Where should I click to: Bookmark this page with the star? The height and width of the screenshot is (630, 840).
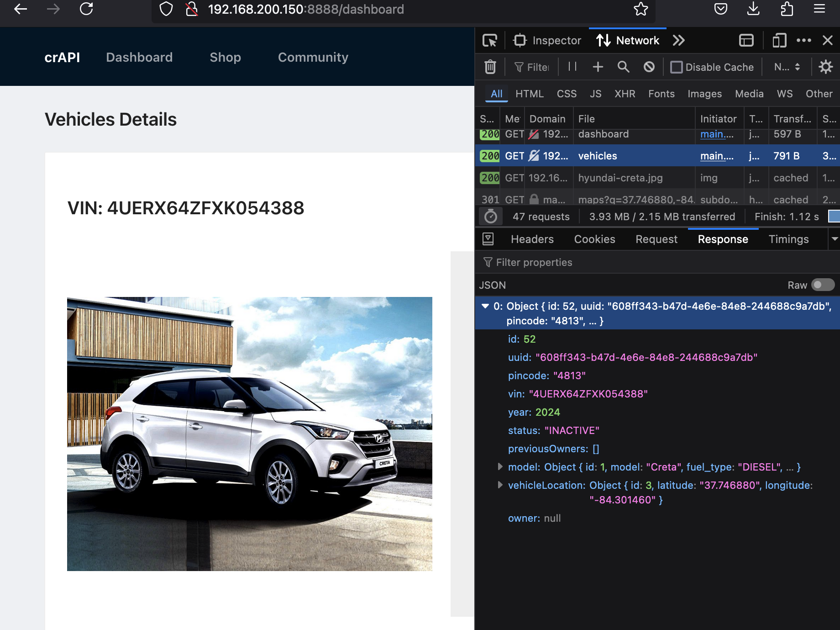pos(641,9)
